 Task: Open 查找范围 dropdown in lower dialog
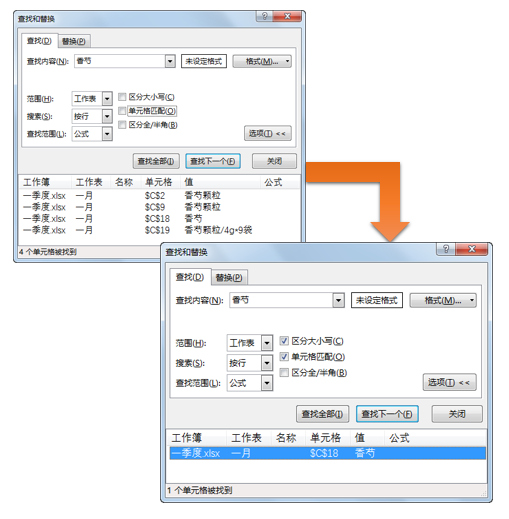(x=267, y=383)
